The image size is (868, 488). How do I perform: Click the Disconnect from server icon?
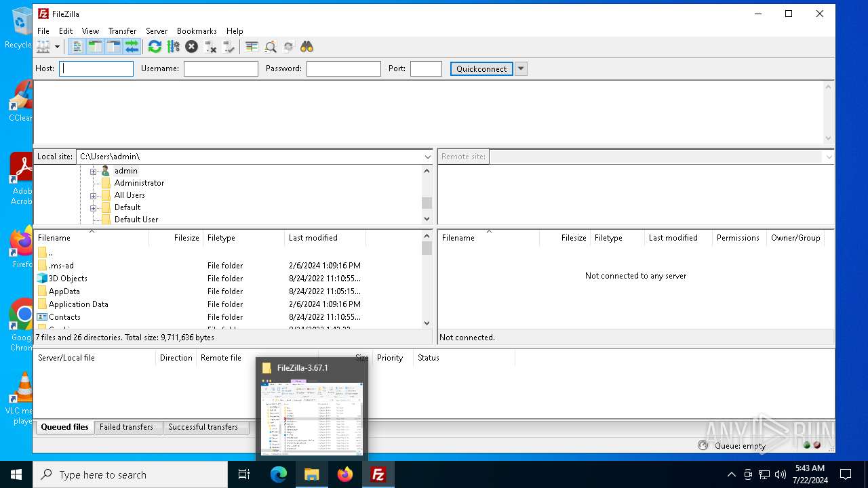210,47
